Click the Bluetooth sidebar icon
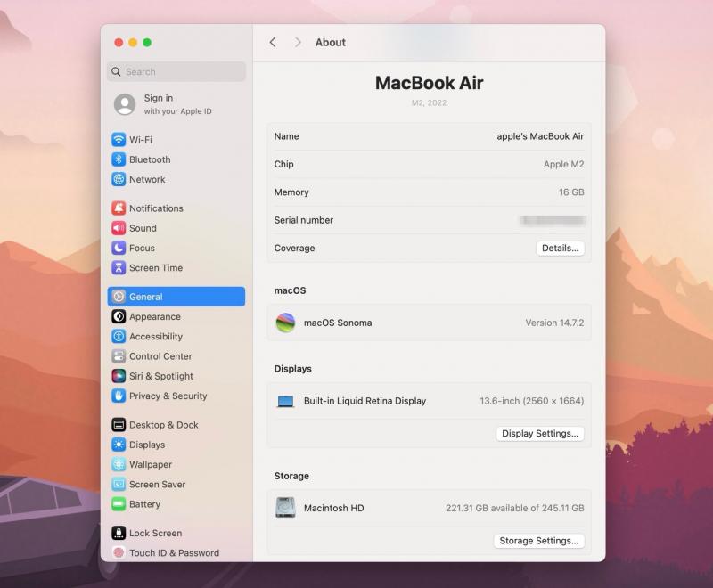The image size is (713, 588). tap(119, 159)
